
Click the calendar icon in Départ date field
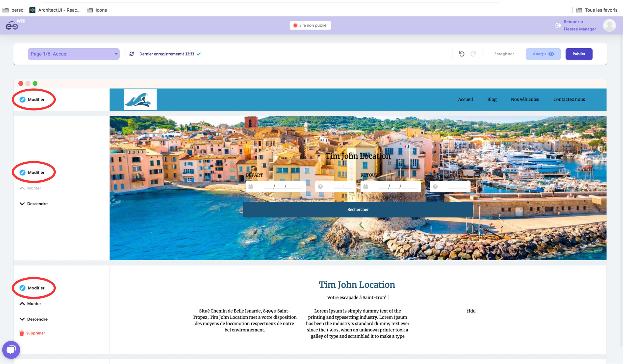251,187
